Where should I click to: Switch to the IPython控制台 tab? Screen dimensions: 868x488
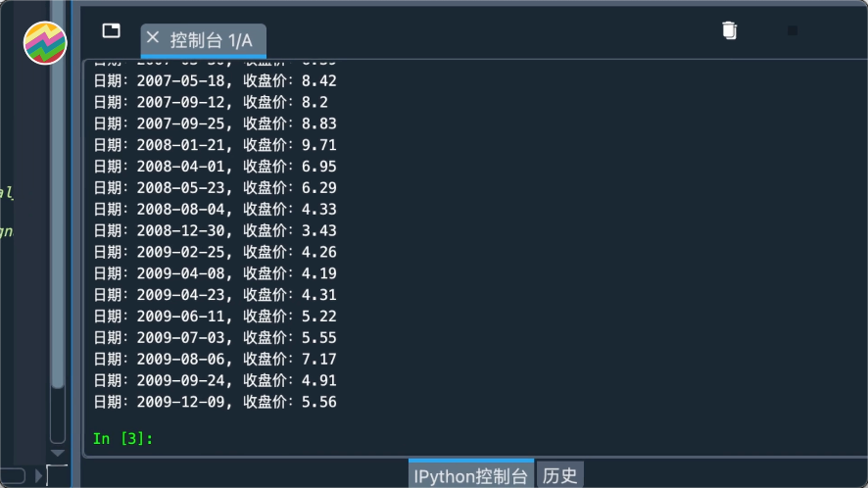tap(471, 475)
